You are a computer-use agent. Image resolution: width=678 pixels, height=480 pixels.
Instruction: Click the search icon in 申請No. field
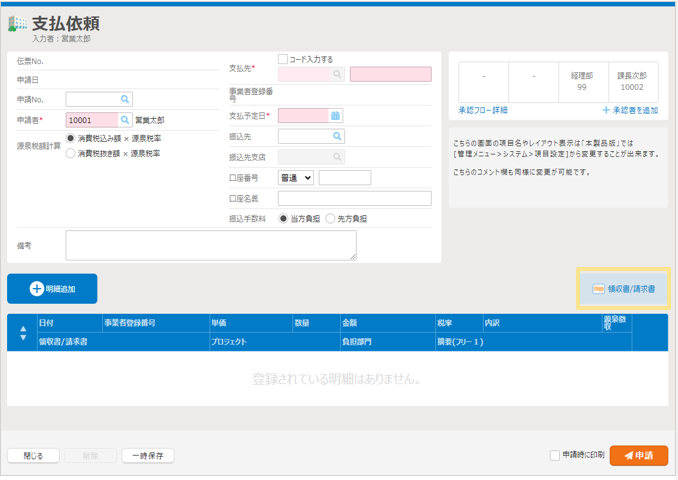pyautogui.click(x=125, y=100)
